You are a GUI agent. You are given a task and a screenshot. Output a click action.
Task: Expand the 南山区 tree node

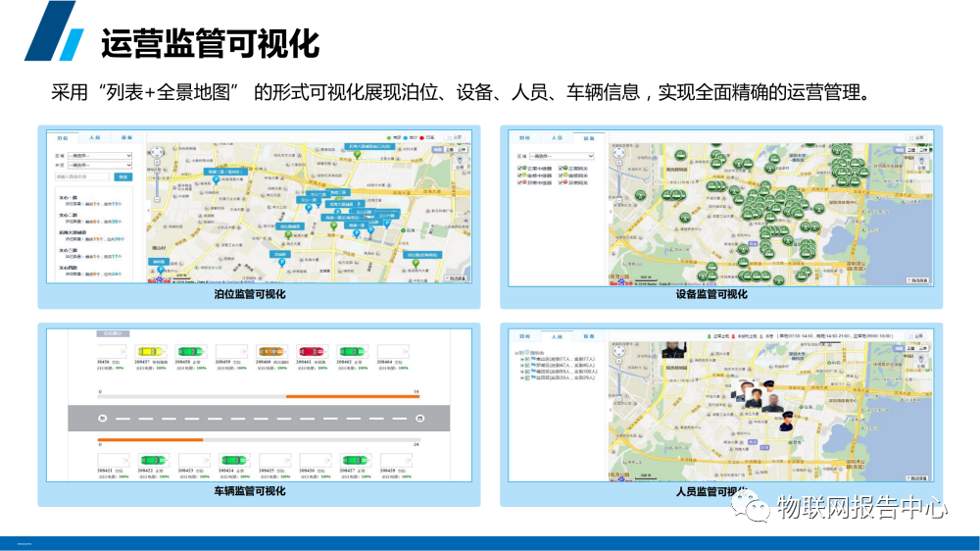coord(522,360)
